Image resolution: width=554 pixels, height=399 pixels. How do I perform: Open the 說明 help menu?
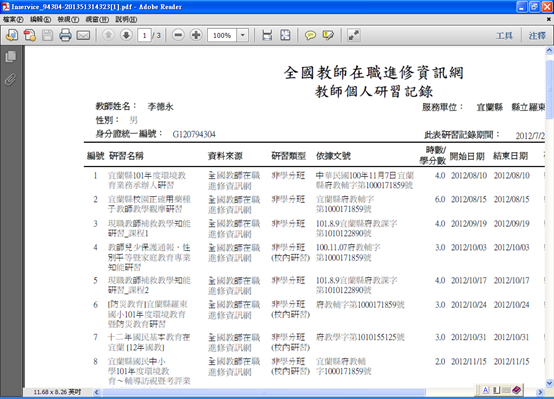click(126, 19)
